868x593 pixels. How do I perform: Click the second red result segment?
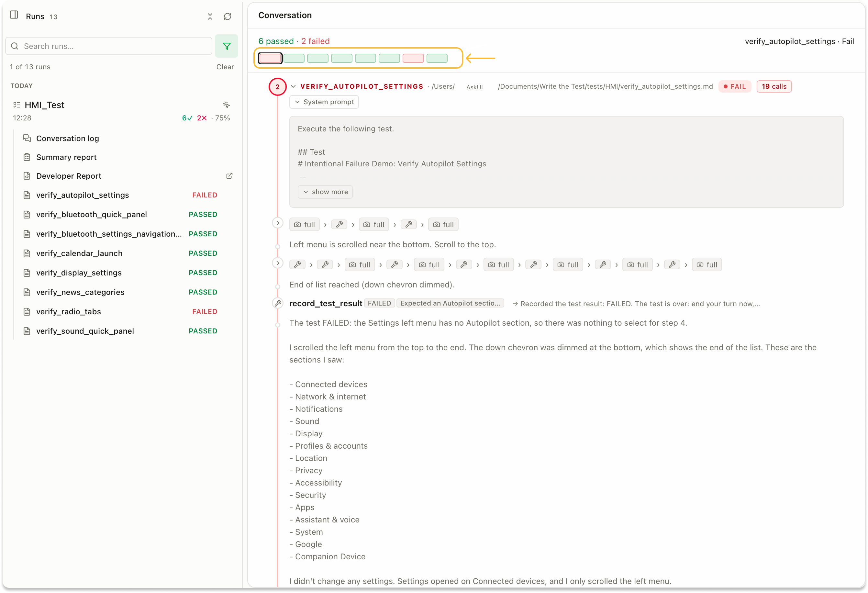click(x=413, y=58)
